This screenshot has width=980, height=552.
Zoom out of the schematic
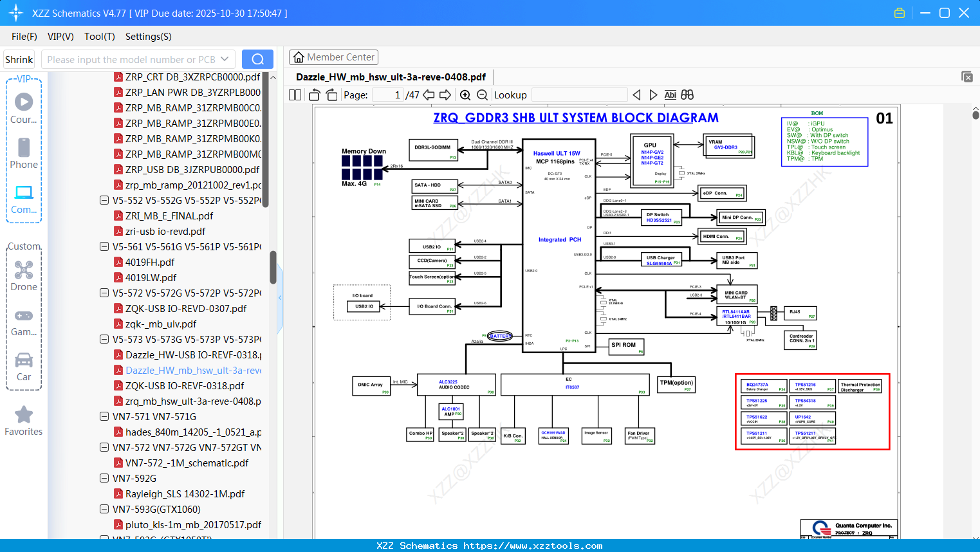[x=482, y=95]
